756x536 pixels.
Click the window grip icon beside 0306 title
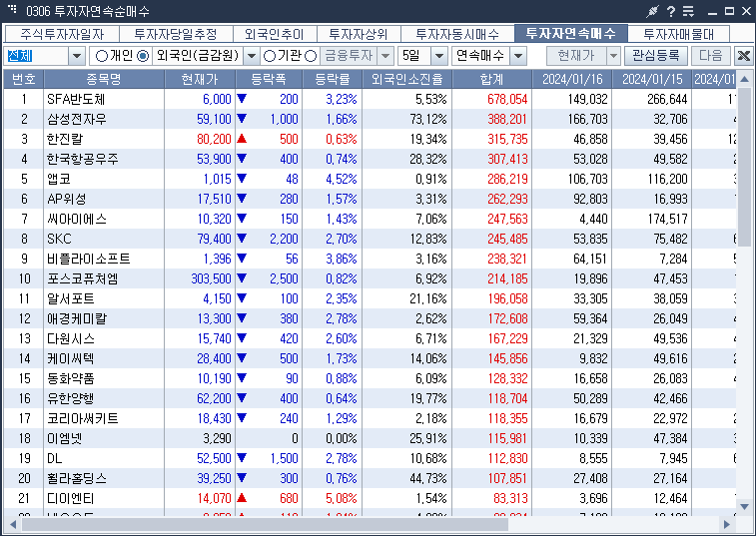click(x=12, y=9)
